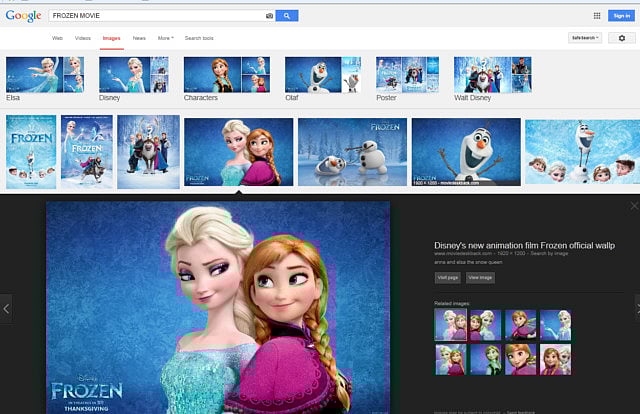Click the Sign in button
This screenshot has width=640, height=414.
pos(621,16)
